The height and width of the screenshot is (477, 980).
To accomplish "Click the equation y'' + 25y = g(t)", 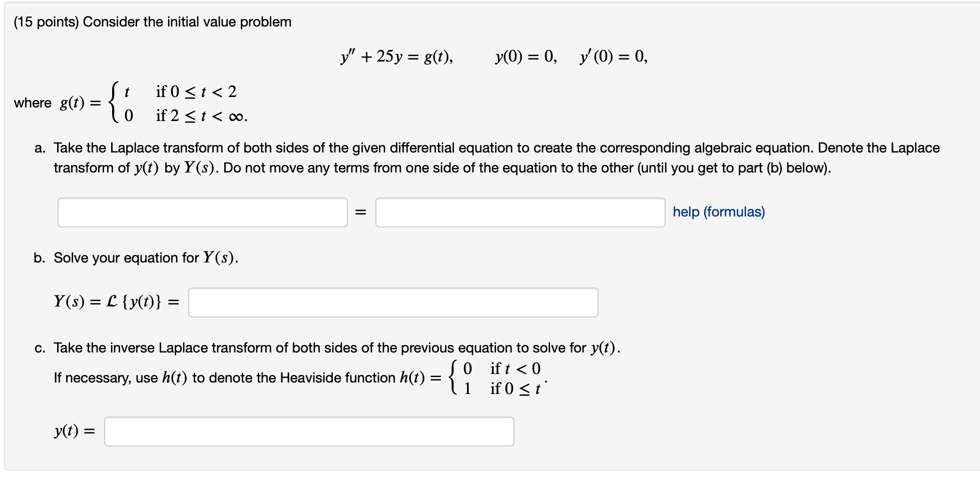I will [x=396, y=56].
